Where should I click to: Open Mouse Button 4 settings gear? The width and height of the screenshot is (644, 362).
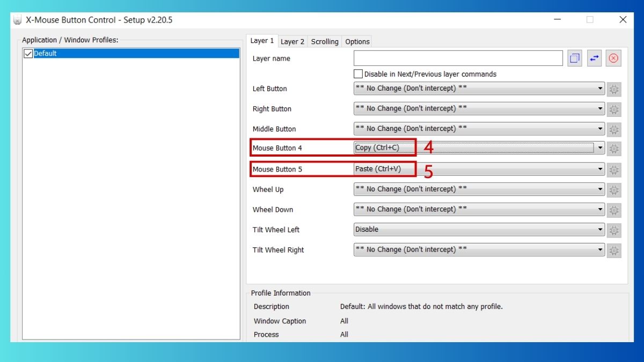point(614,149)
